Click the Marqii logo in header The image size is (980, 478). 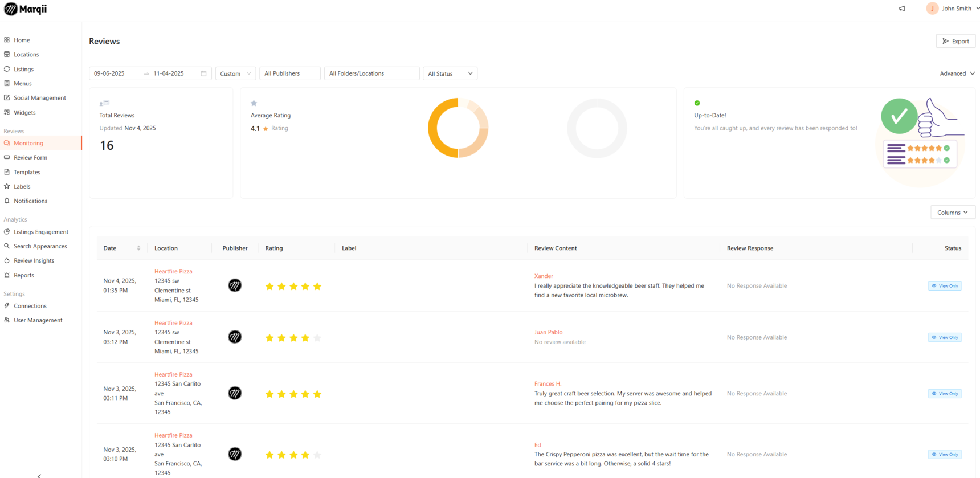(x=26, y=9)
